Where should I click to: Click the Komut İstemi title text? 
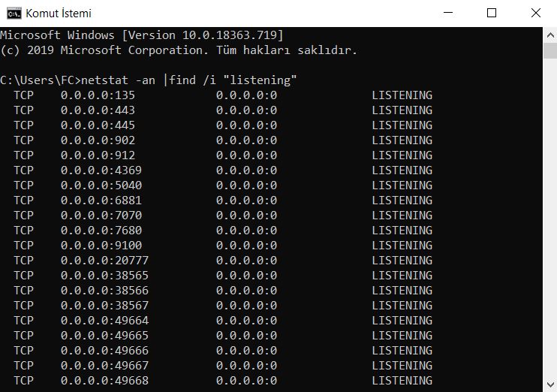(x=59, y=13)
